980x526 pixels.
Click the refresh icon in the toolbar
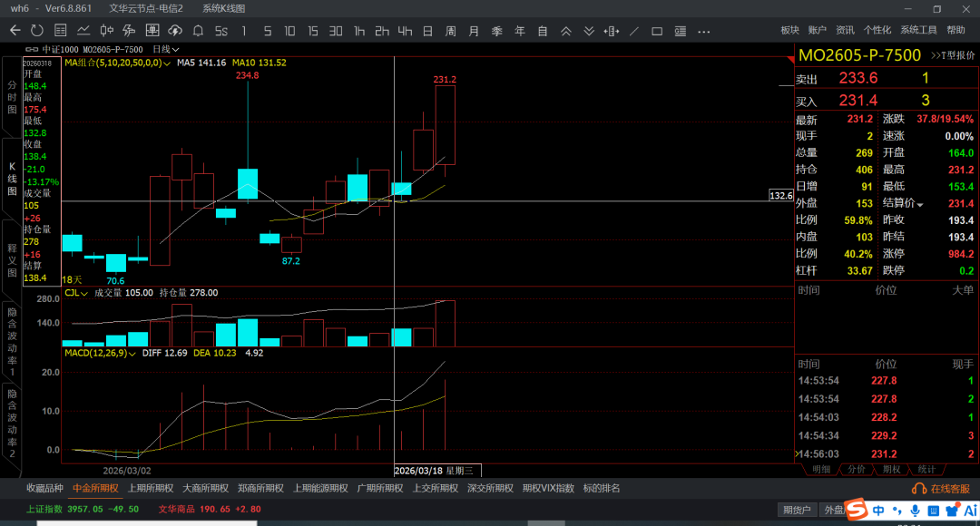tap(37, 31)
